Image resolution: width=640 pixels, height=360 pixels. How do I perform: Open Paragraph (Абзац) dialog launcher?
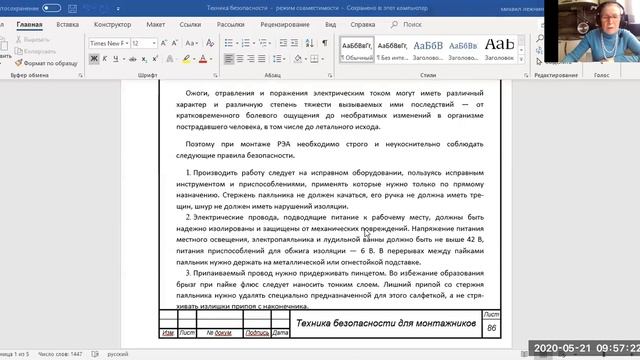pyautogui.click(x=330, y=76)
